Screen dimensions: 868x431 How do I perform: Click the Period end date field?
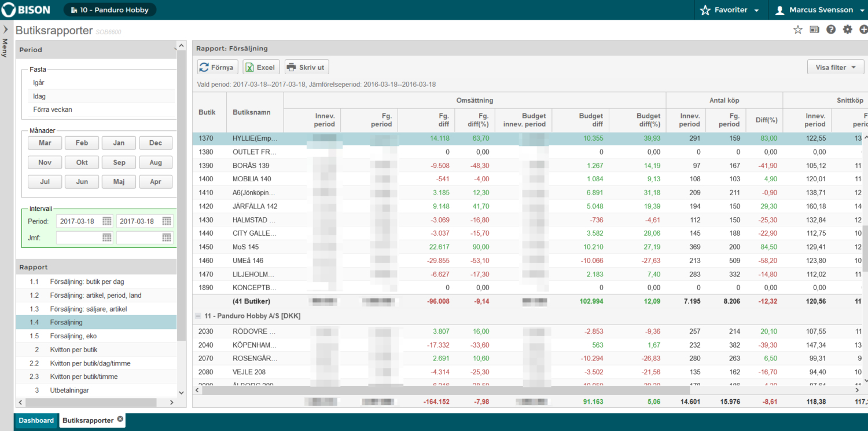pos(139,221)
